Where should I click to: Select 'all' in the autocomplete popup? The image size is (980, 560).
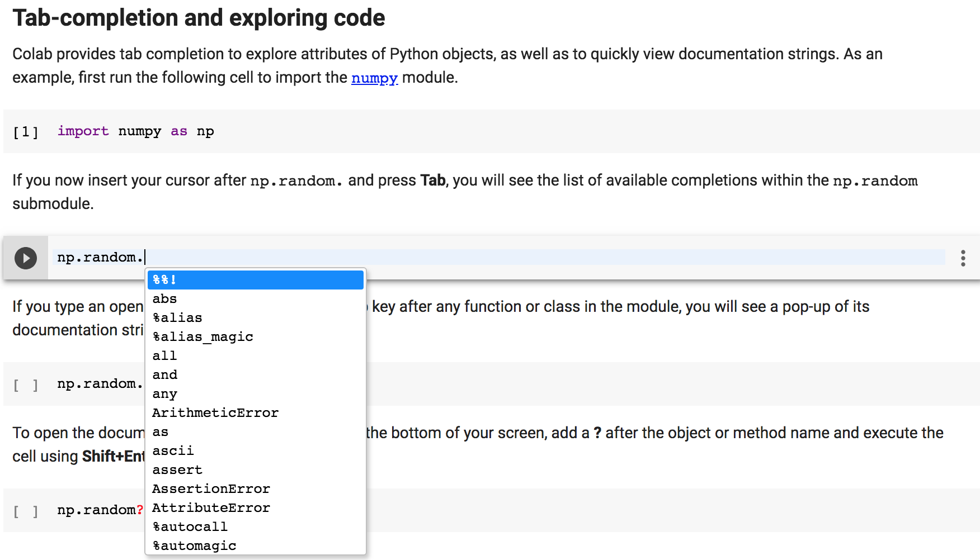(164, 355)
